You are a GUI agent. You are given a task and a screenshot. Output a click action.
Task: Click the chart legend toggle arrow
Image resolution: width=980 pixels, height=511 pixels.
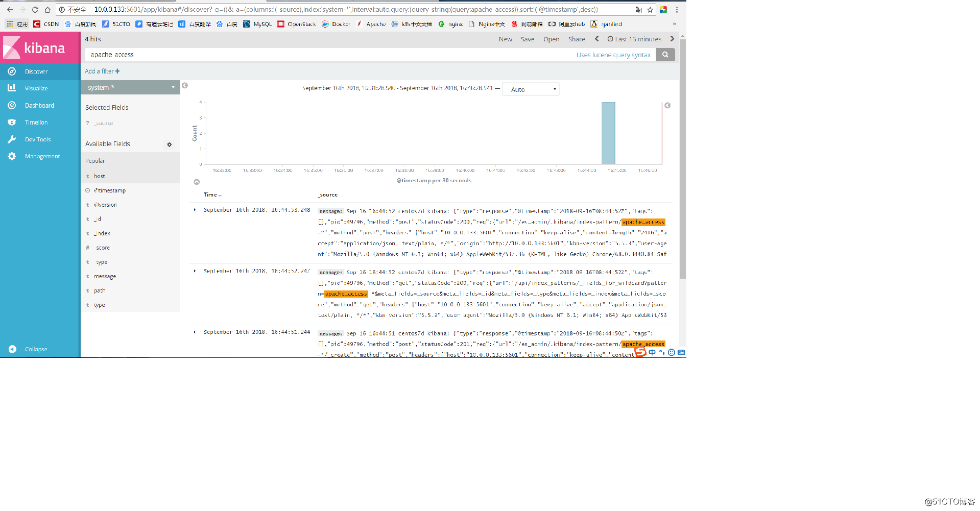tap(667, 106)
